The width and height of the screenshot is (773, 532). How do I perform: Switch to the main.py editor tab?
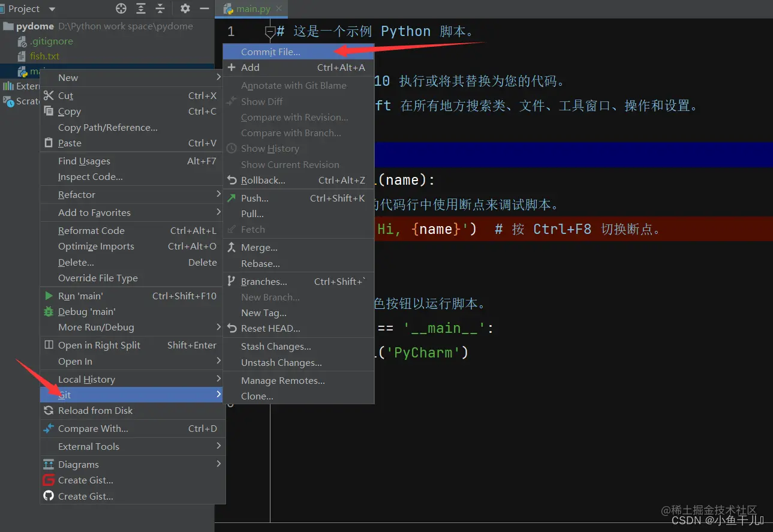tap(251, 9)
